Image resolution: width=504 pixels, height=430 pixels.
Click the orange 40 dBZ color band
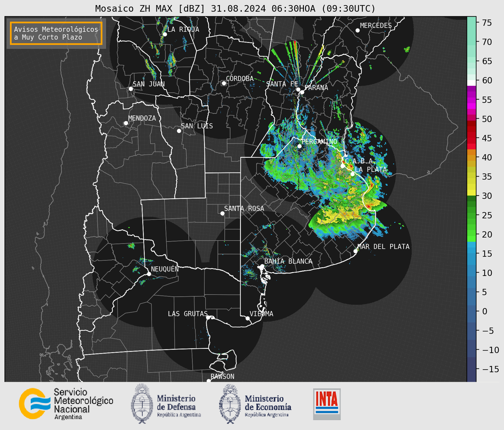pos(471,157)
